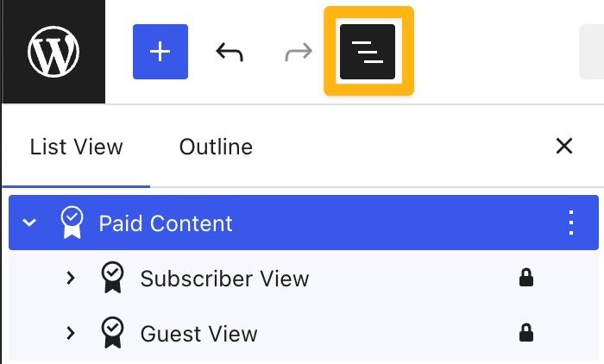
Task: Click the lock icon on Guest View
Action: click(x=525, y=333)
